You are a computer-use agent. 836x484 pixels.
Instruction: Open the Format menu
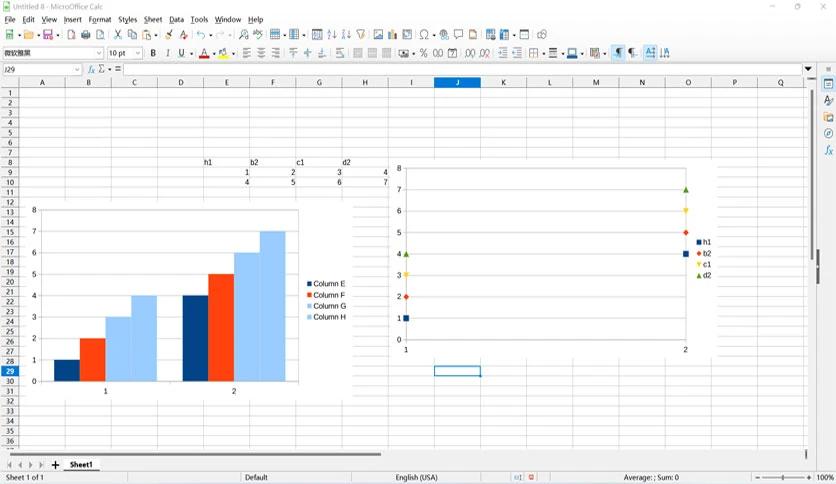(x=100, y=20)
